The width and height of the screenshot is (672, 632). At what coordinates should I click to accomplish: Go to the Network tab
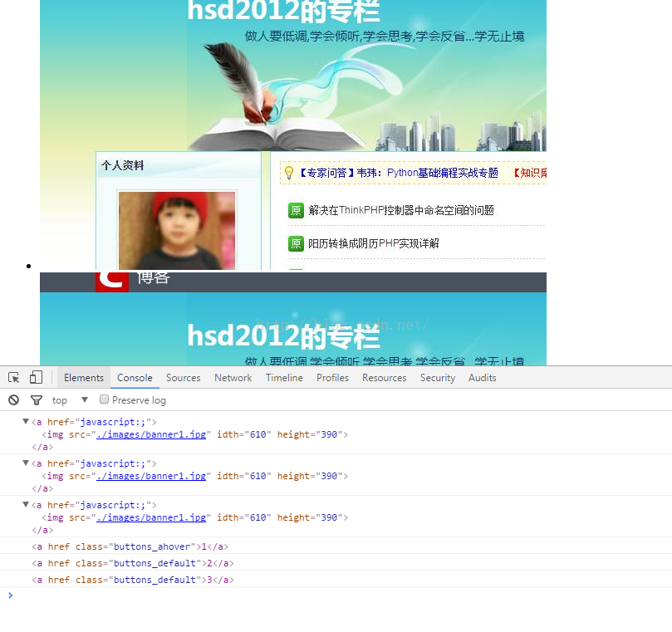point(233,378)
